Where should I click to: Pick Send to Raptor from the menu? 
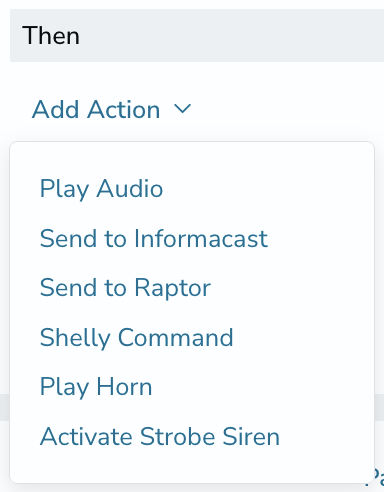[125, 288]
